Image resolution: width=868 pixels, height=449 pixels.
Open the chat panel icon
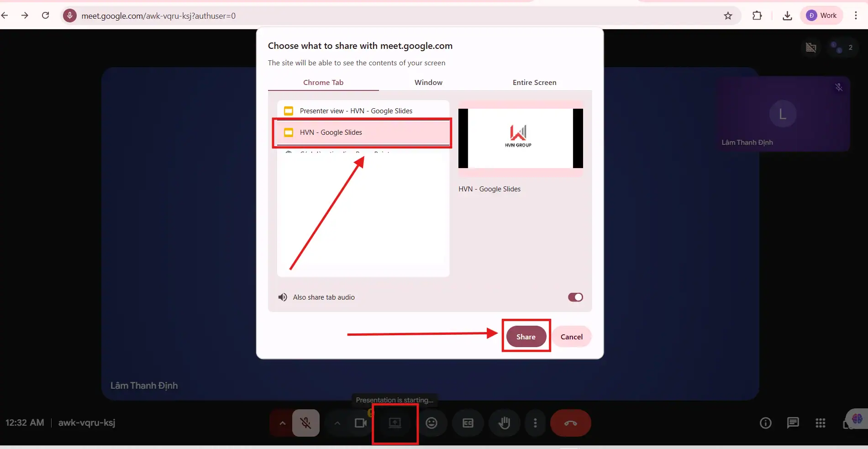[793, 423]
